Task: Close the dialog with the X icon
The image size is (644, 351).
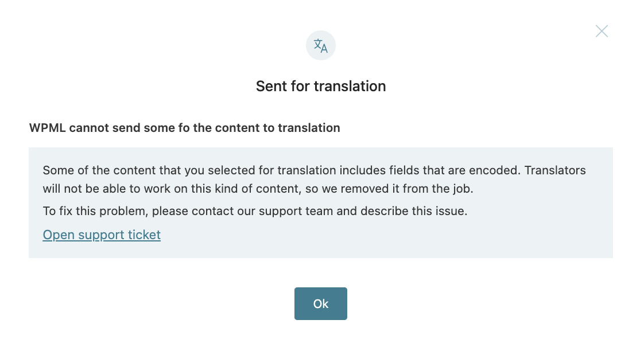Action: (602, 31)
